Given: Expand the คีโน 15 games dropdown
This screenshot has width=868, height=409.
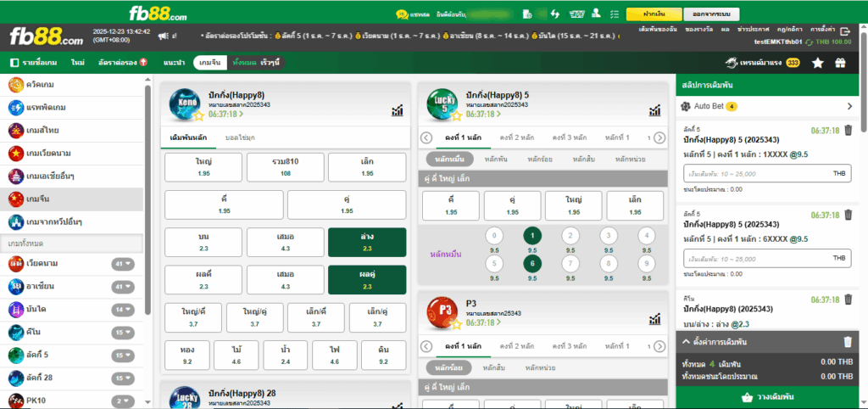Looking at the screenshot, I should tap(123, 333).
